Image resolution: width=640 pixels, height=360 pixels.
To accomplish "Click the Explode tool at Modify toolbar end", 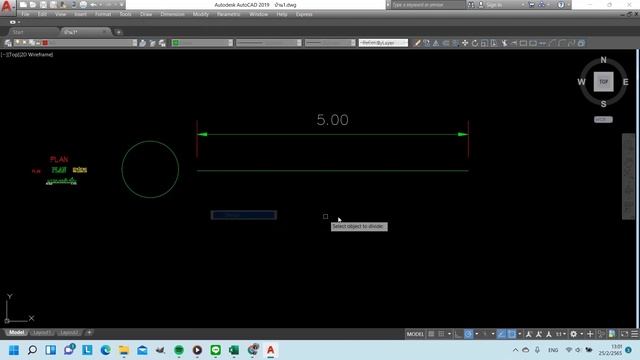I will click(x=581, y=43).
